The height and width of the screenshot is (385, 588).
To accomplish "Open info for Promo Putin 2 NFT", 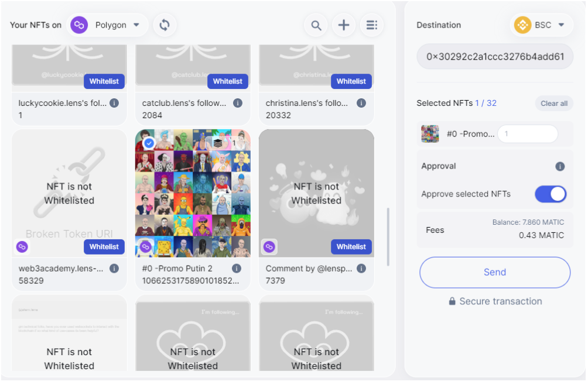I will 237,269.
